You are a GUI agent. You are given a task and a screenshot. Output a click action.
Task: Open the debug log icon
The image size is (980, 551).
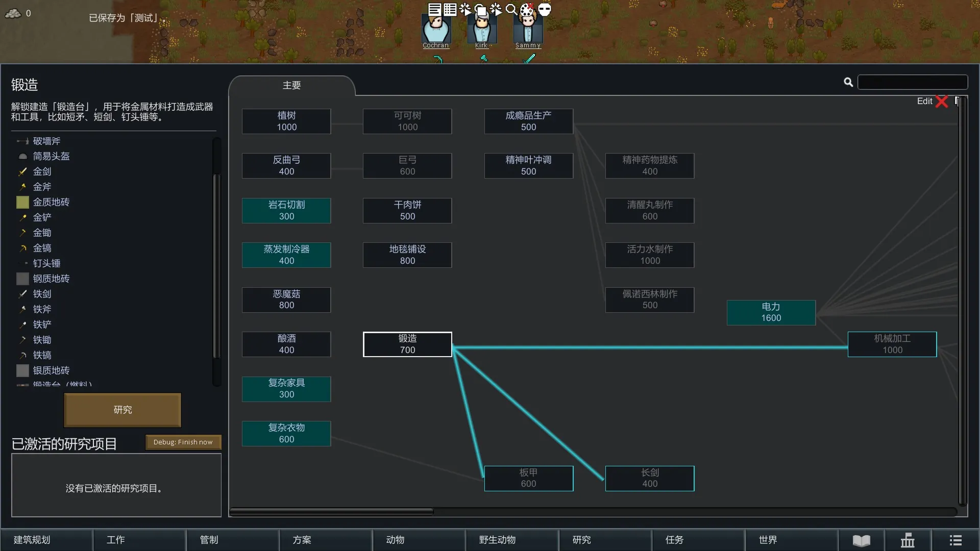pyautogui.click(x=434, y=9)
